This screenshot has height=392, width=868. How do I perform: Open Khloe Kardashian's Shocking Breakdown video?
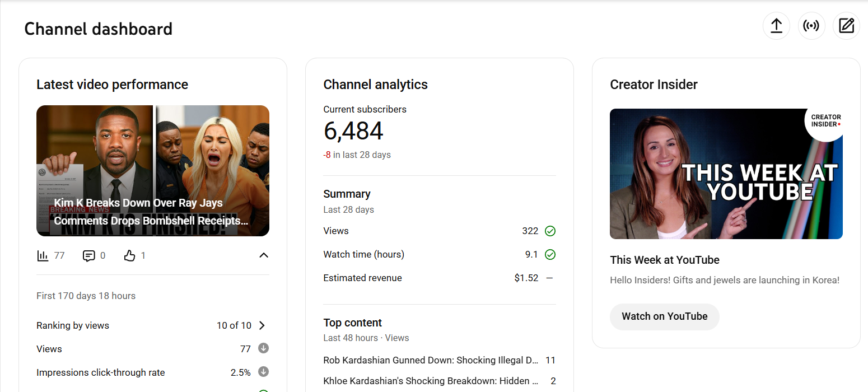(431, 381)
